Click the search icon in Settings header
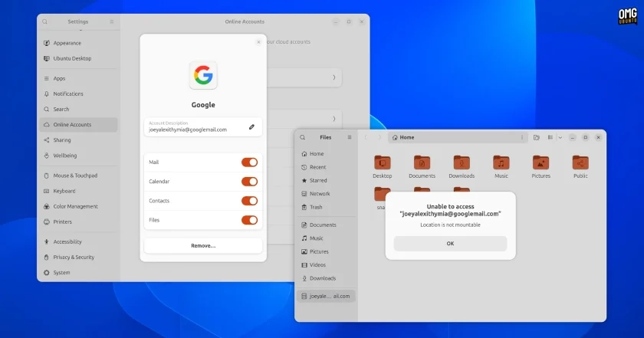 click(44, 21)
